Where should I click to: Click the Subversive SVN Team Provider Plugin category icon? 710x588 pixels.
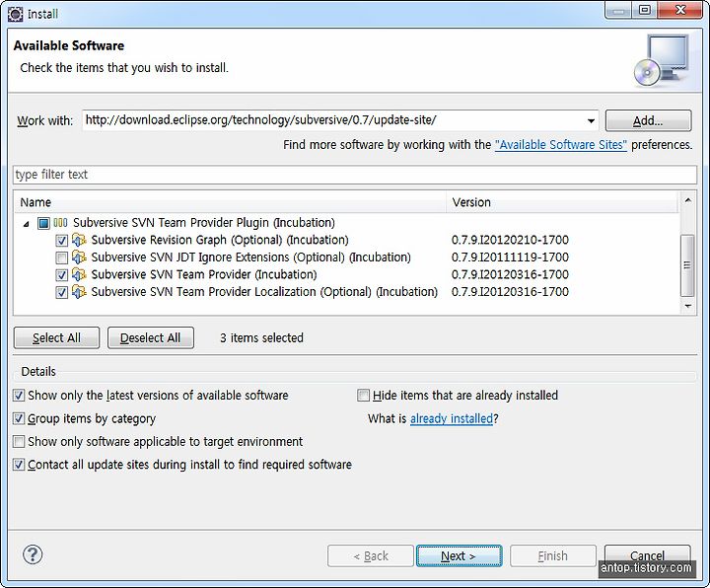(x=61, y=223)
